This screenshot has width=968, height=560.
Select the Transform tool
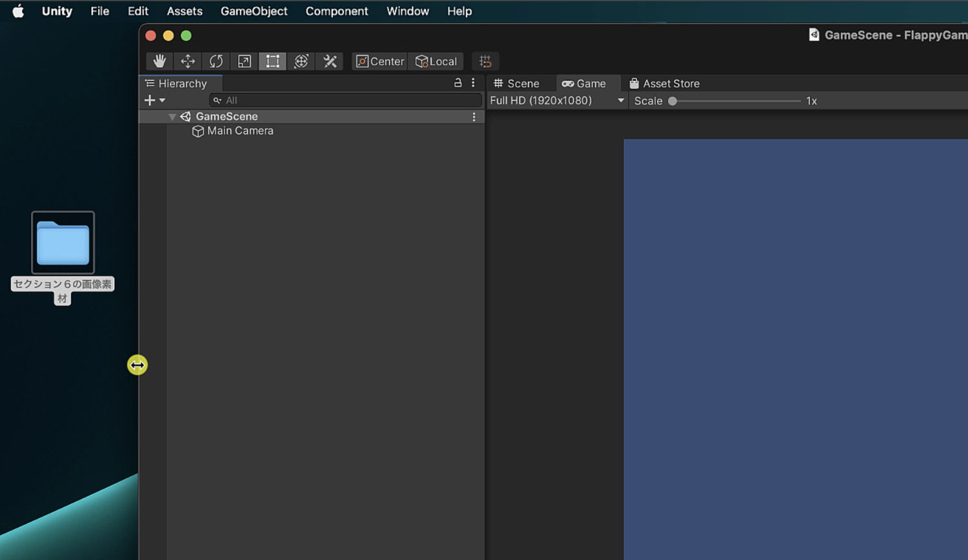pos(301,61)
